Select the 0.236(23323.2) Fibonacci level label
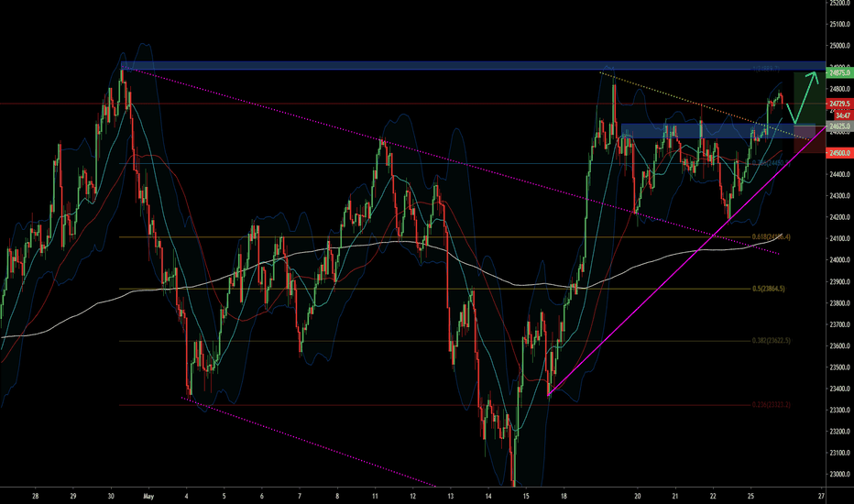 click(771, 405)
